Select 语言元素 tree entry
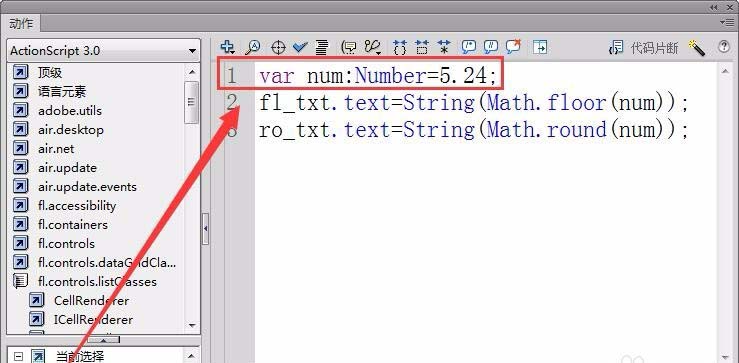The height and width of the screenshot is (363, 739). point(62,91)
